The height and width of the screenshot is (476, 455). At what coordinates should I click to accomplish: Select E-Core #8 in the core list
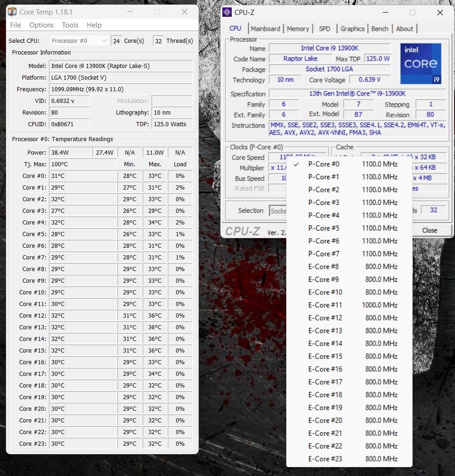coord(349,266)
